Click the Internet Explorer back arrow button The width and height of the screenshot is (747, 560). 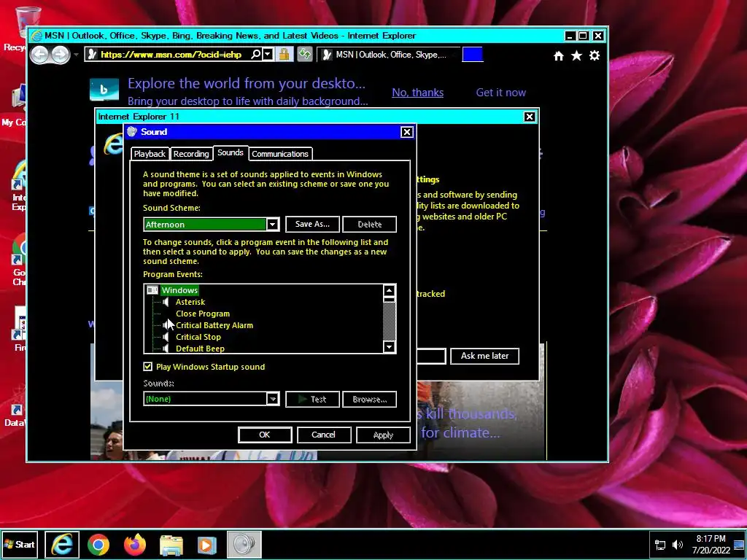[40, 55]
